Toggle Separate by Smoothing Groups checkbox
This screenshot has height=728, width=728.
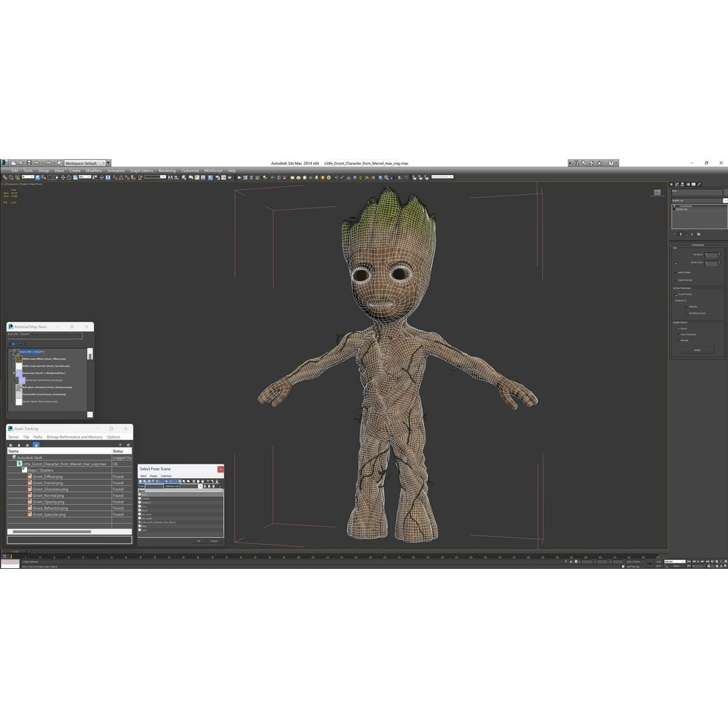[687, 314]
